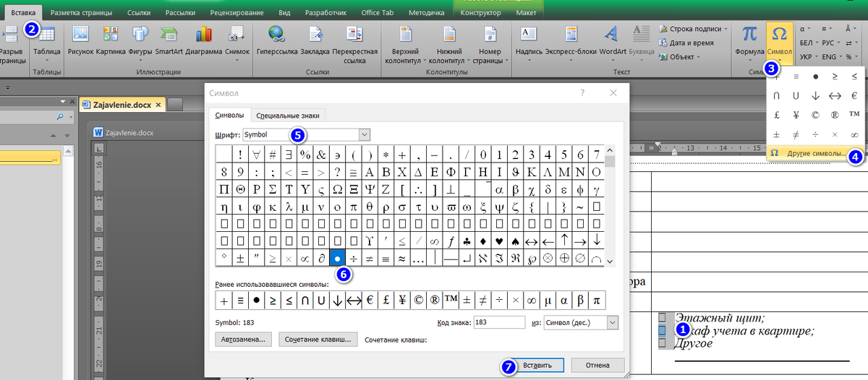This screenshot has width=868, height=380.
Task: Insert a chart with Диаграмма icon
Action: 203,40
